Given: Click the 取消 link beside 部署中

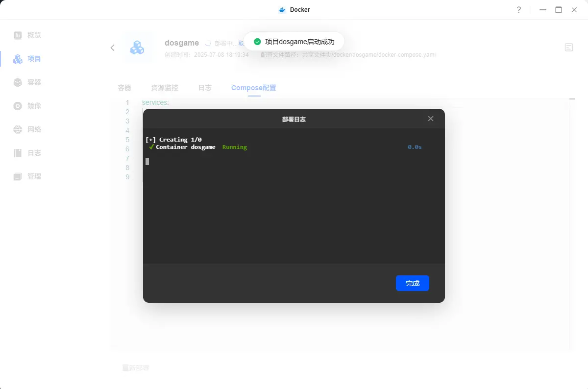Looking at the screenshot, I should click(241, 43).
